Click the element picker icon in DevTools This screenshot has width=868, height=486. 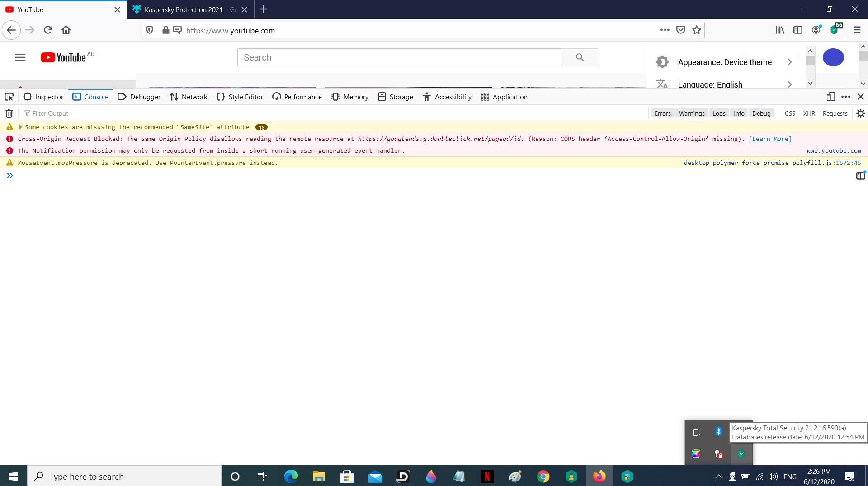click(9, 97)
